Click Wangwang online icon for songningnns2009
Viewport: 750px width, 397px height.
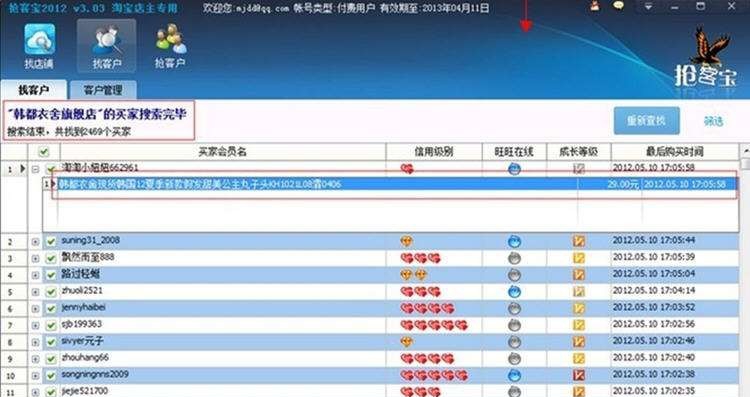(514, 375)
